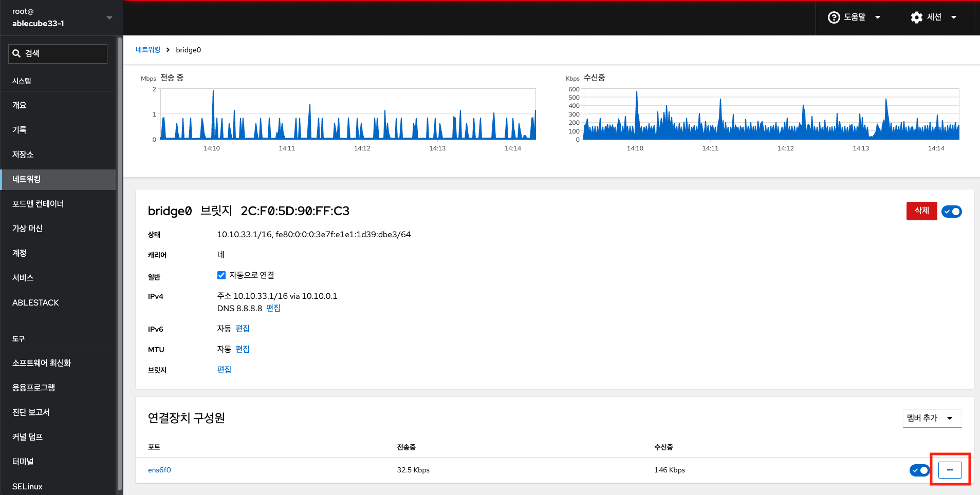Toggle the ens6f0 port switch
Viewport: 980px width, 495px height.
coord(919,470)
